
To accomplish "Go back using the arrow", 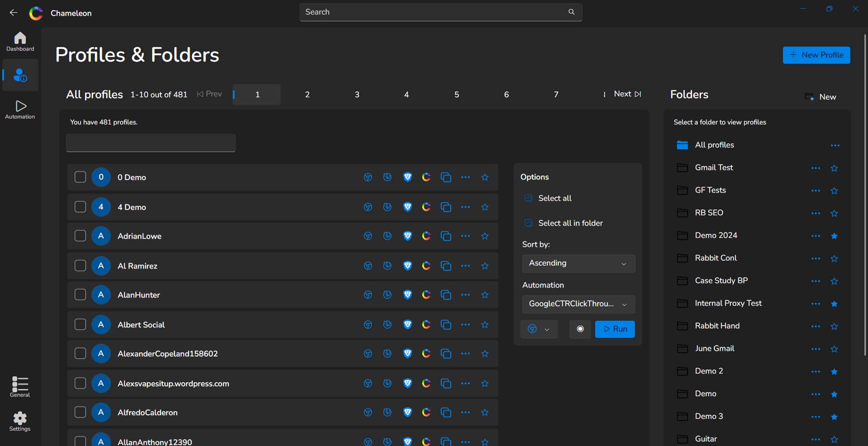I will coord(14,13).
